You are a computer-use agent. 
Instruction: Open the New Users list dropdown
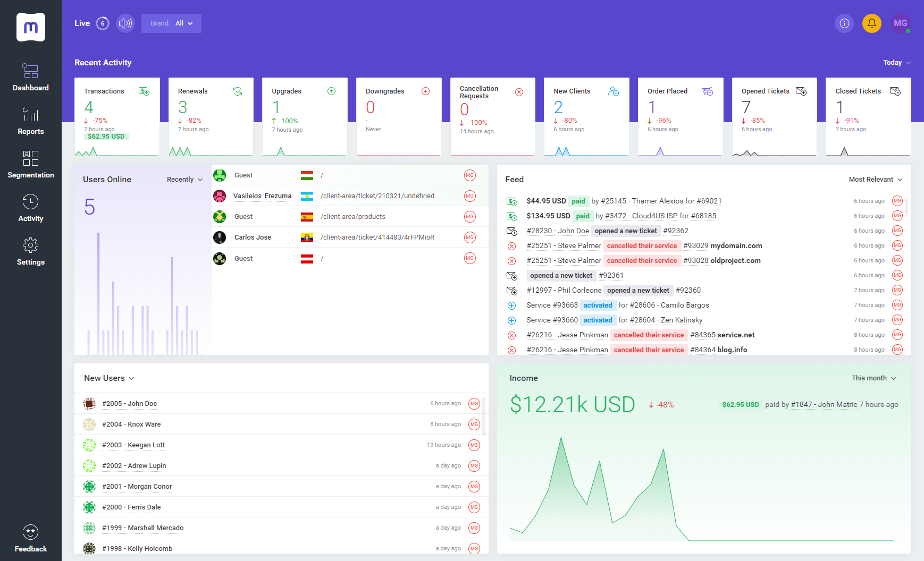[x=109, y=378]
